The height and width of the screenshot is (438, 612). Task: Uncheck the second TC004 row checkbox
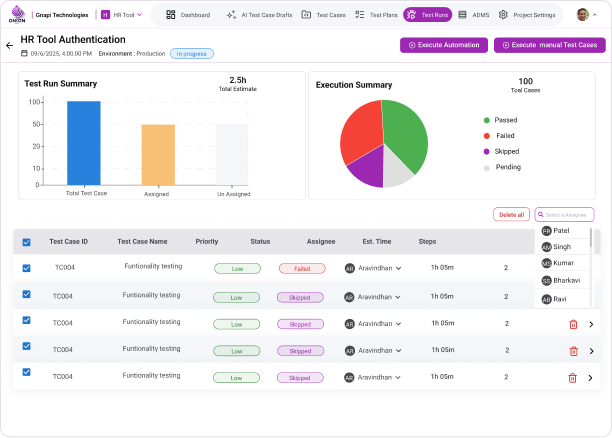coord(27,294)
